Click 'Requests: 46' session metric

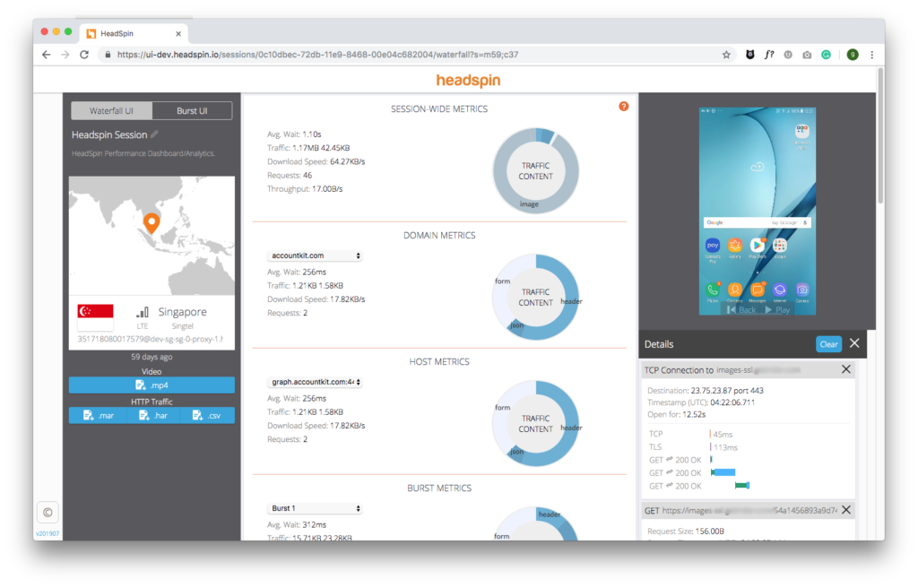[290, 175]
